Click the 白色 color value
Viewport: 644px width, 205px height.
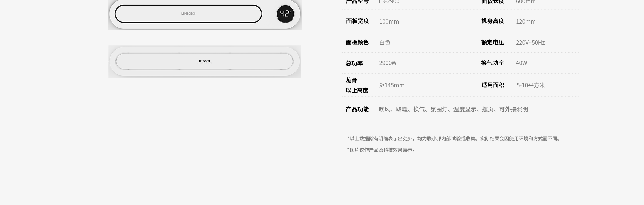point(385,43)
